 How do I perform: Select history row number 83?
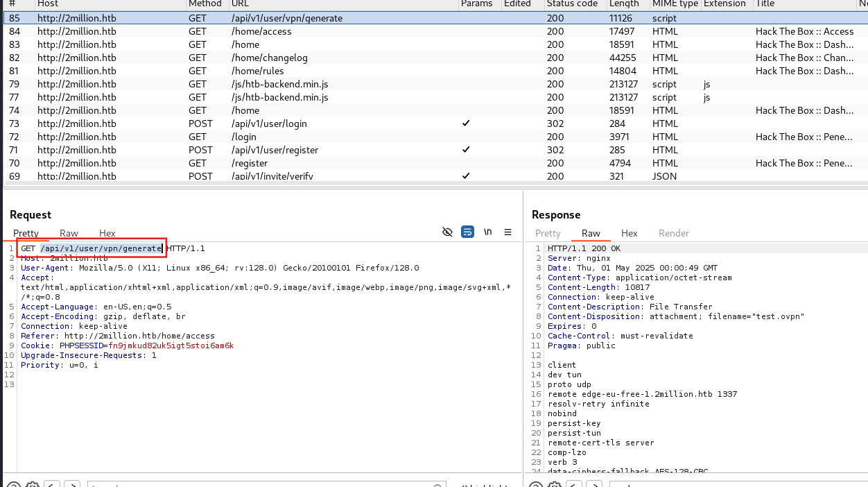tap(435, 44)
